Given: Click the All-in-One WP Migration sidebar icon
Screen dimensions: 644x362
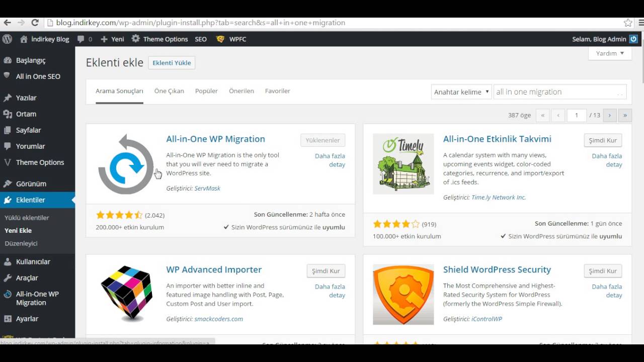Looking at the screenshot, I should [8, 294].
